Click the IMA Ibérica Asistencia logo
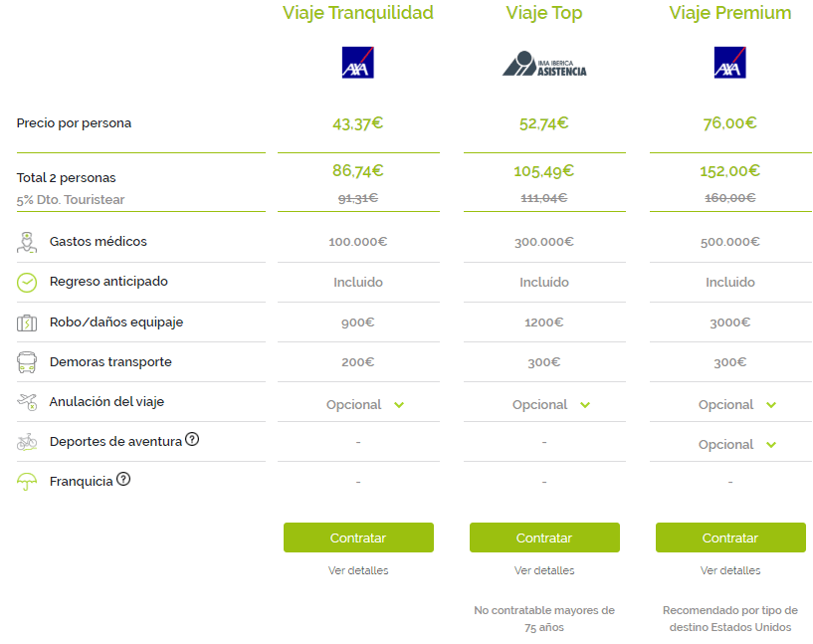 (544, 64)
